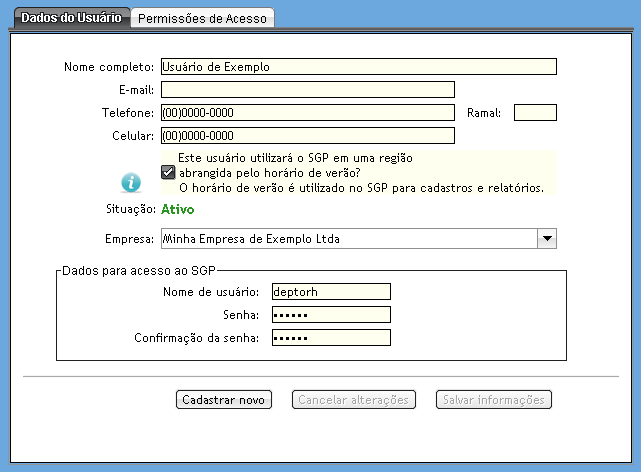Toggle the horário de verão checkbox

pos(168,173)
